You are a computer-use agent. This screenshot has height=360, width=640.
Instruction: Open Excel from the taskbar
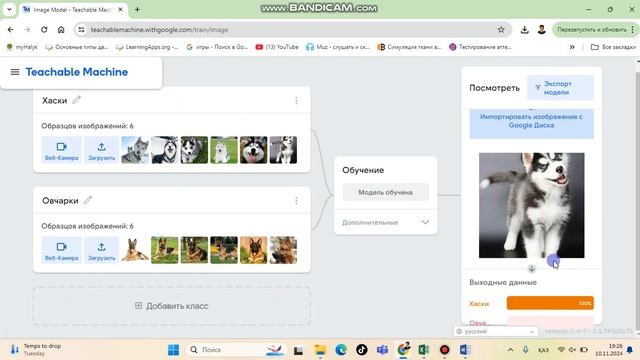[x=424, y=350]
